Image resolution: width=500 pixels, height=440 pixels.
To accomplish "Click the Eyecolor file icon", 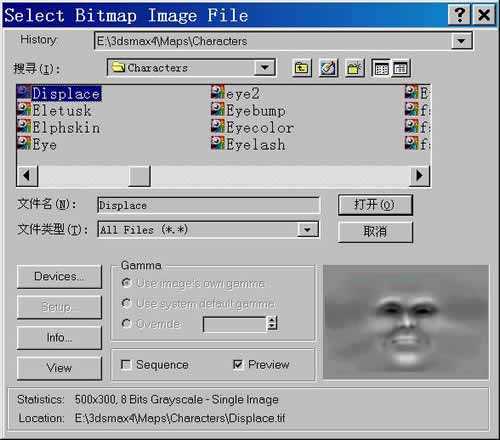I will (x=218, y=127).
